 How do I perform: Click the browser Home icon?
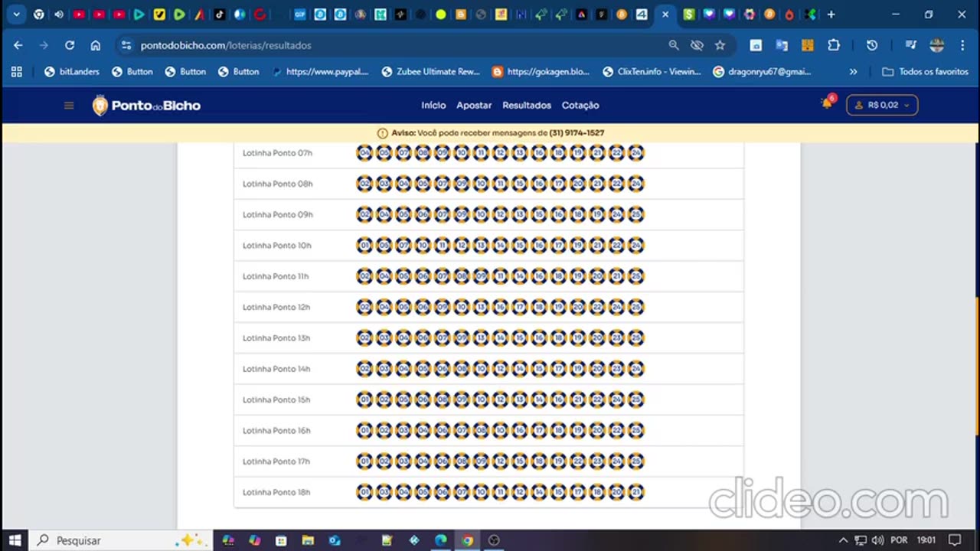(95, 45)
